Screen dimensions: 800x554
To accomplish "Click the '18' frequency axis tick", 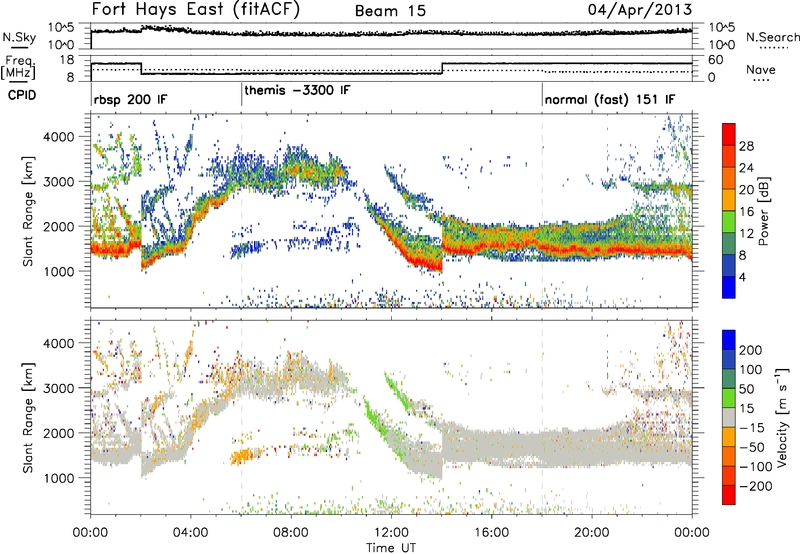I will pos(67,60).
